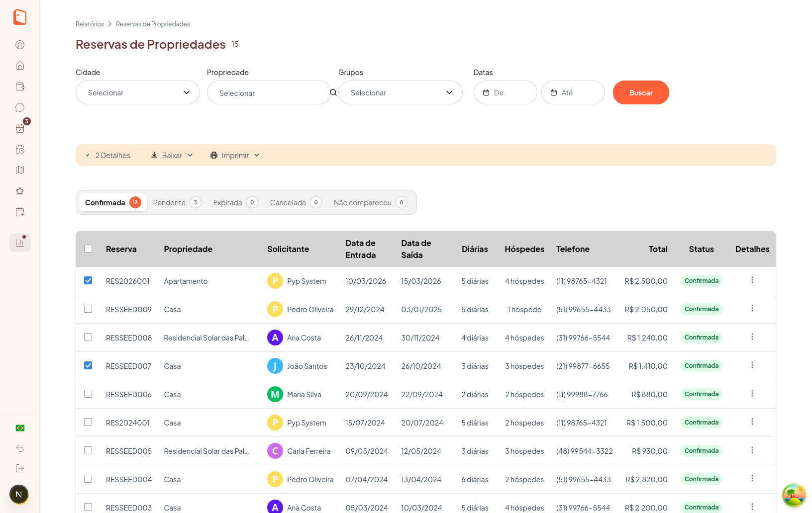The width and height of the screenshot is (812, 513).
Task: Check the RESSEED006 row checkbox
Action: click(x=88, y=394)
